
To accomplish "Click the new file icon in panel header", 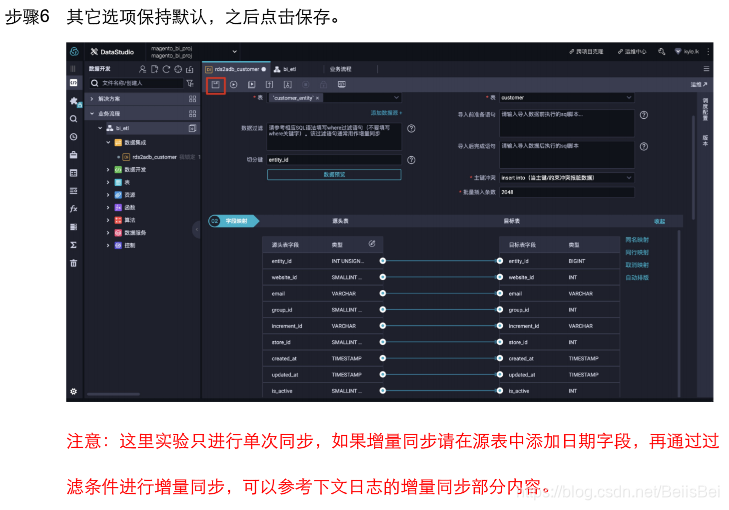I will coord(154,69).
